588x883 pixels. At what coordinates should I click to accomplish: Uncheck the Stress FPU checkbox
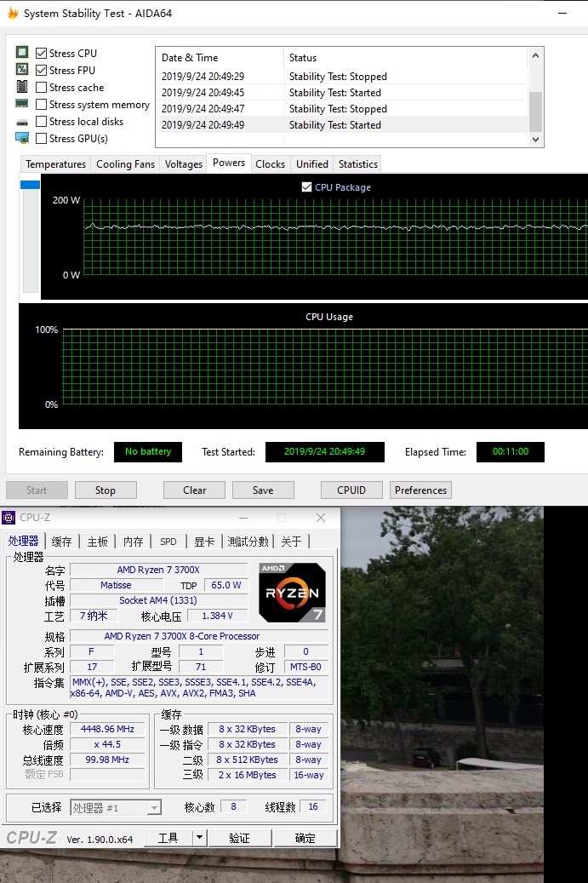point(41,71)
